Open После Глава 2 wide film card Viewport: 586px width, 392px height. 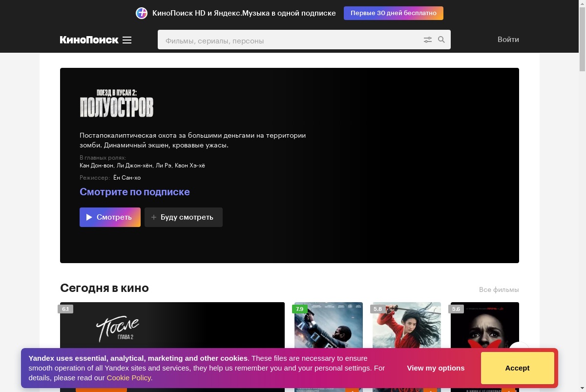(172, 347)
